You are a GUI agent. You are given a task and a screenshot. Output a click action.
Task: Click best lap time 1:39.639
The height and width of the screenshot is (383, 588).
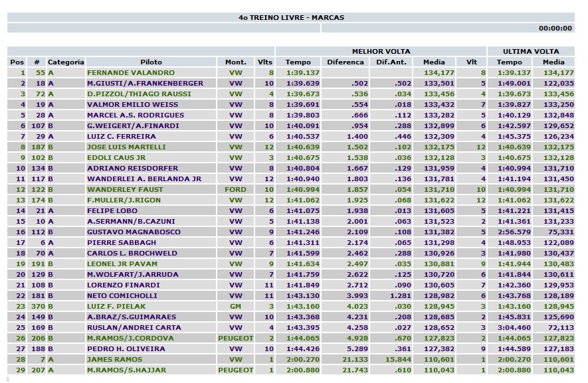tap(302, 83)
